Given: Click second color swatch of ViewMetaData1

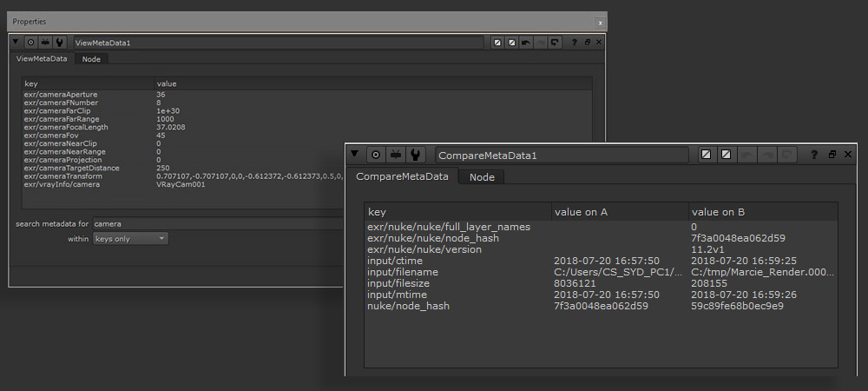Looking at the screenshot, I should (512, 43).
